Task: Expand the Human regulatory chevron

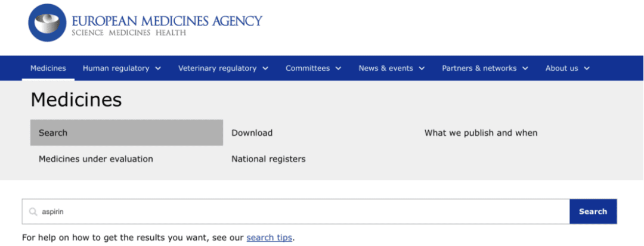Action: [158, 68]
